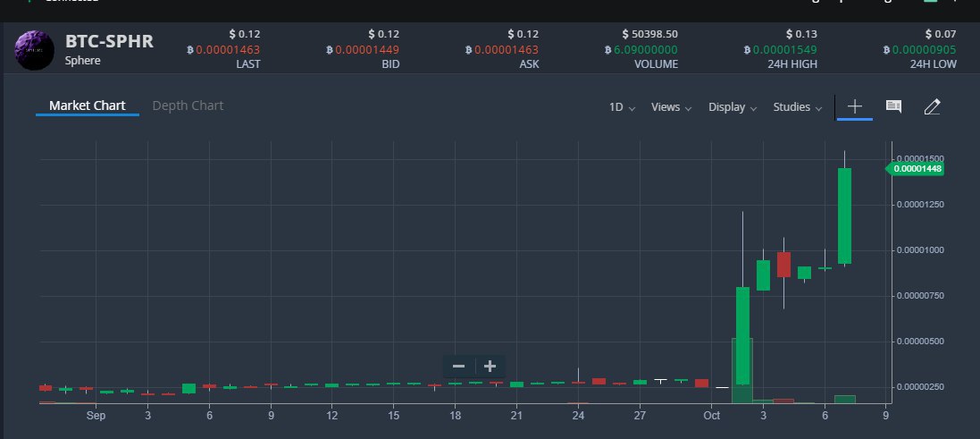Click the 24H HIGH value 0.00001549
This screenshot has width=980, height=439.
pyautogui.click(x=785, y=50)
